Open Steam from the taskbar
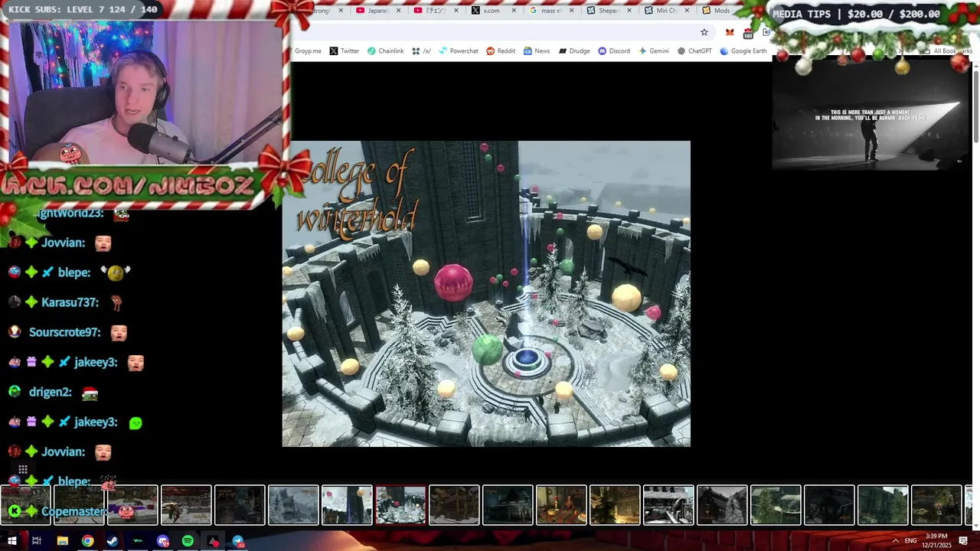This screenshot has height=551, width=980. click(x=113, y=541)
